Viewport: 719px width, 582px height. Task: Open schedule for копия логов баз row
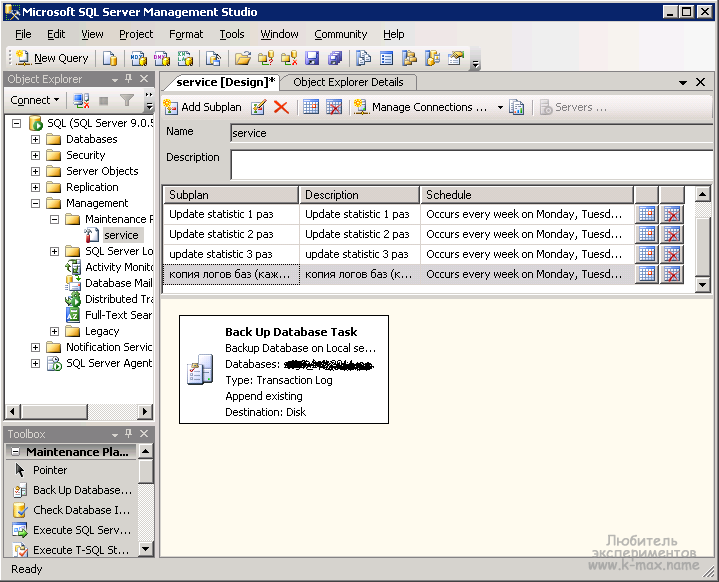(x=647, y=274)
